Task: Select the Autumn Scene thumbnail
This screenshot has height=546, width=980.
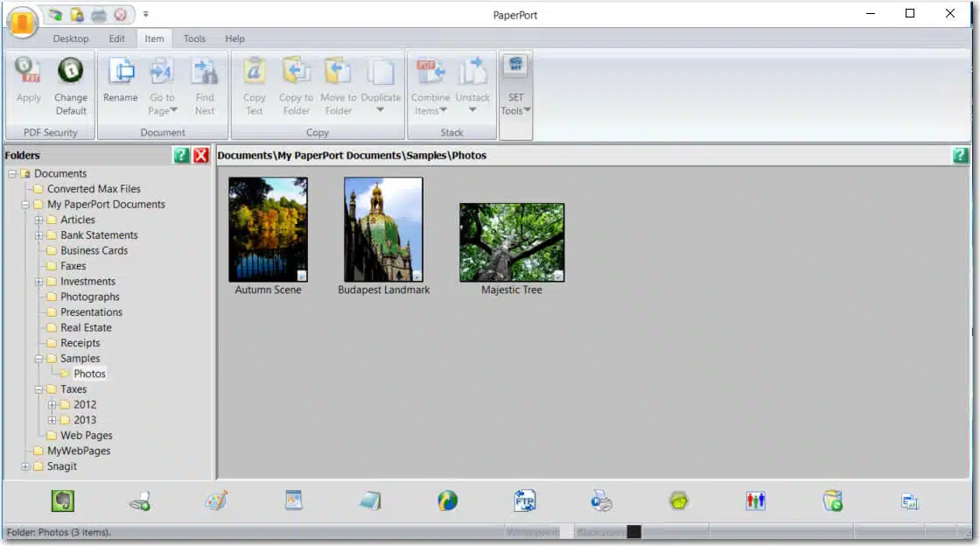Action: click(x=268, y=229)
